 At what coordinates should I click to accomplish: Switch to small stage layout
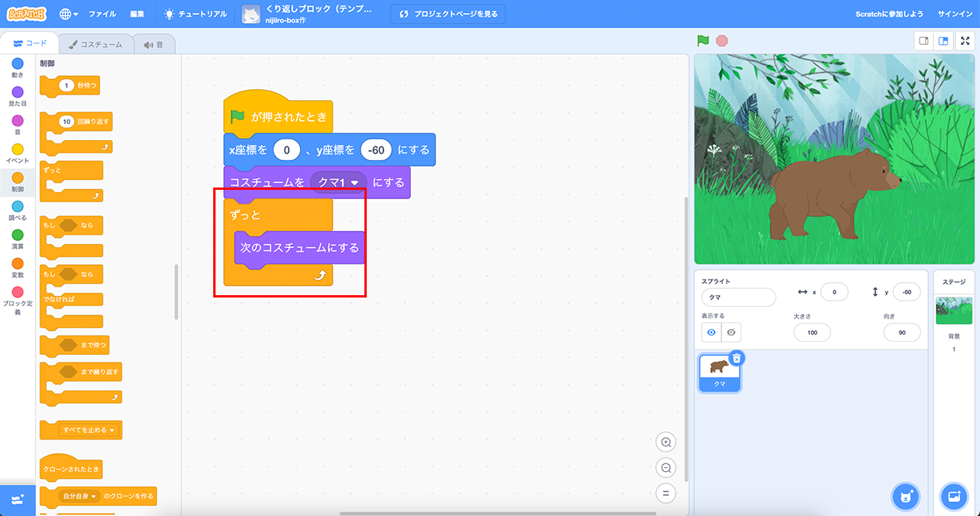(923, 41)
